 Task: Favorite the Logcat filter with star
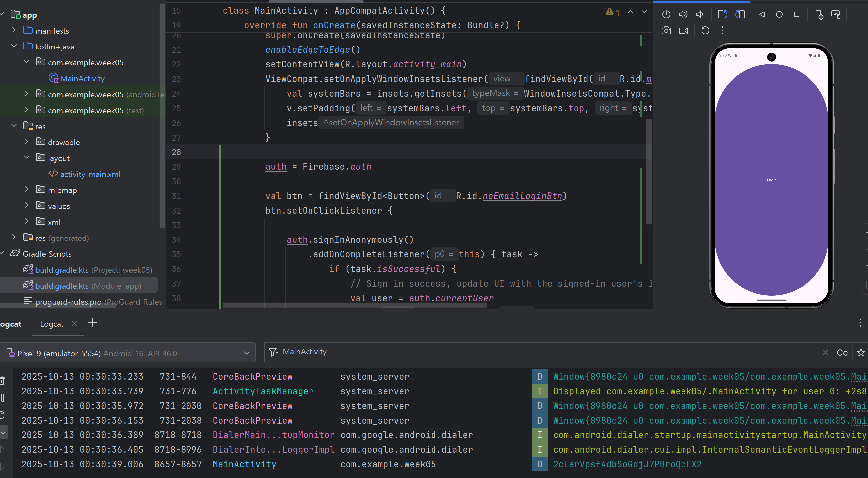(861, 353)
